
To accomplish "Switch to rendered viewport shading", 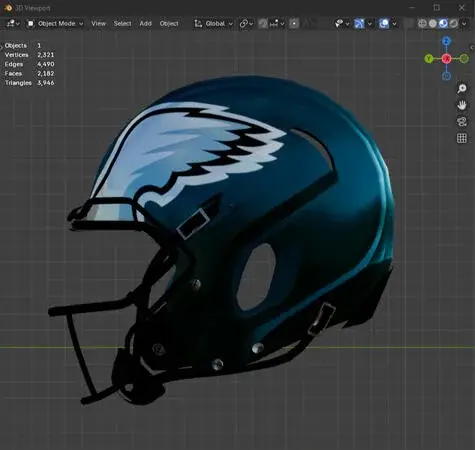I will click(x=453, y=23).
